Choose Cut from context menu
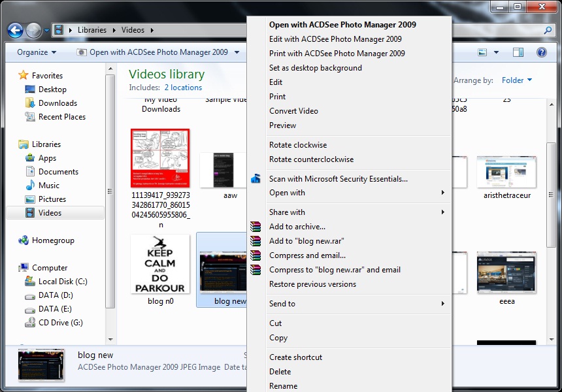Image resolution: width=562 pixels, height=392 pixels. (275, 323)
